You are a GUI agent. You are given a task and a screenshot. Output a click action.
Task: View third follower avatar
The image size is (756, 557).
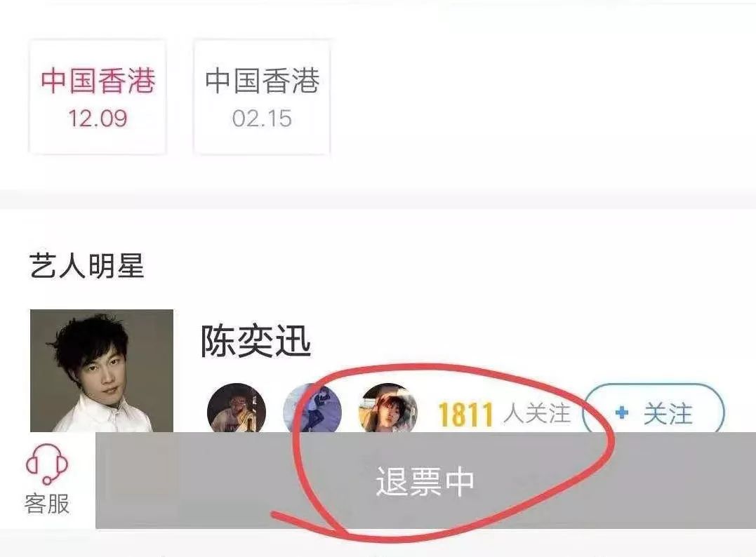389,408
